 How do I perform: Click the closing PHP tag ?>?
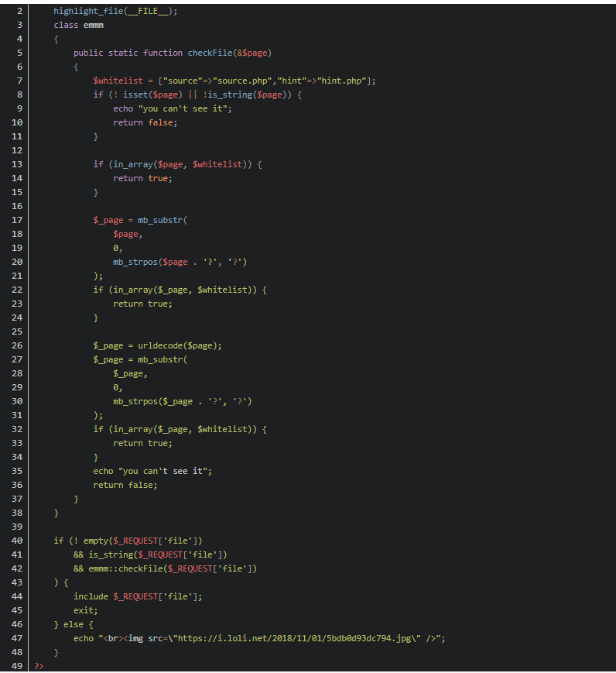pos(39,666)
